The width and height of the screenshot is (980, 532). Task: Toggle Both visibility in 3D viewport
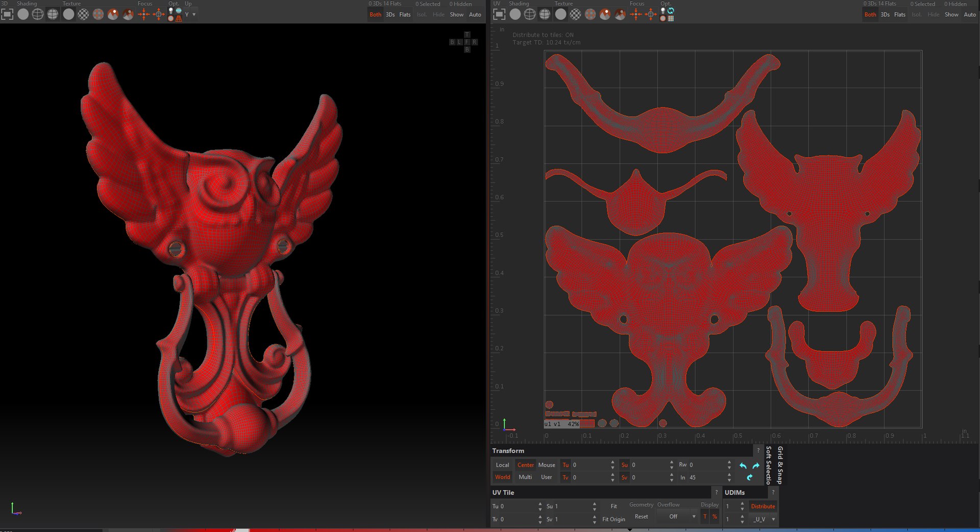[375, 15]
